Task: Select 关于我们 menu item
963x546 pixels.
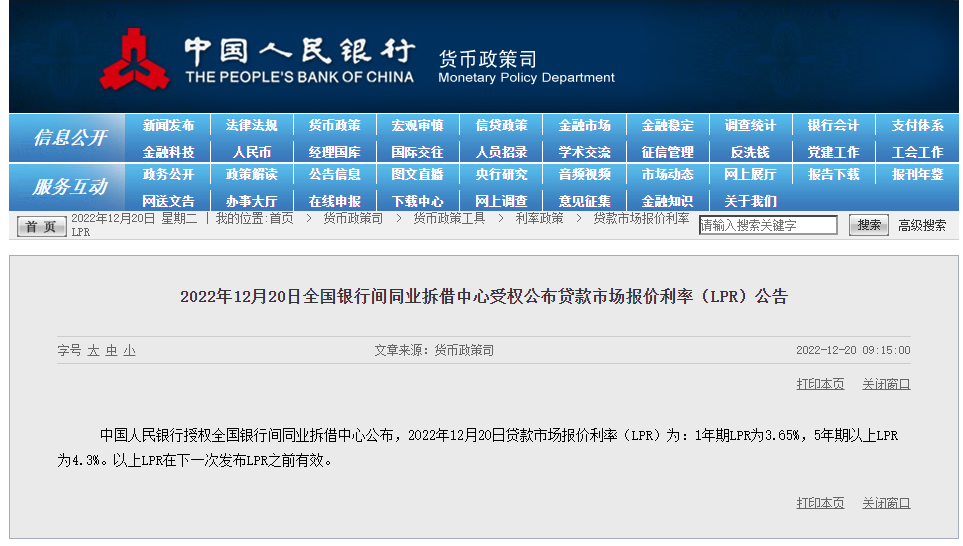Action: (751, 201)
